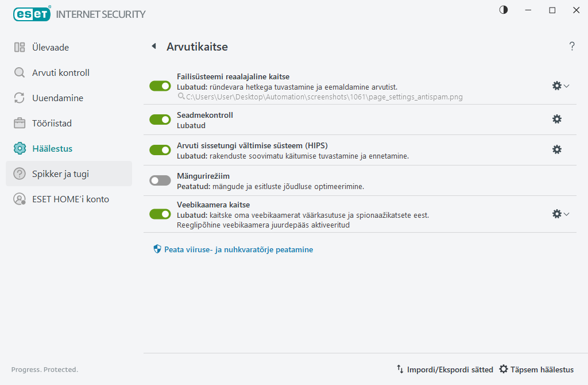The image size is (588, 385).
Task: Expand Failisüsteemi reaalajaline kaitse gear dropdown
Action: tap(560, 86)
